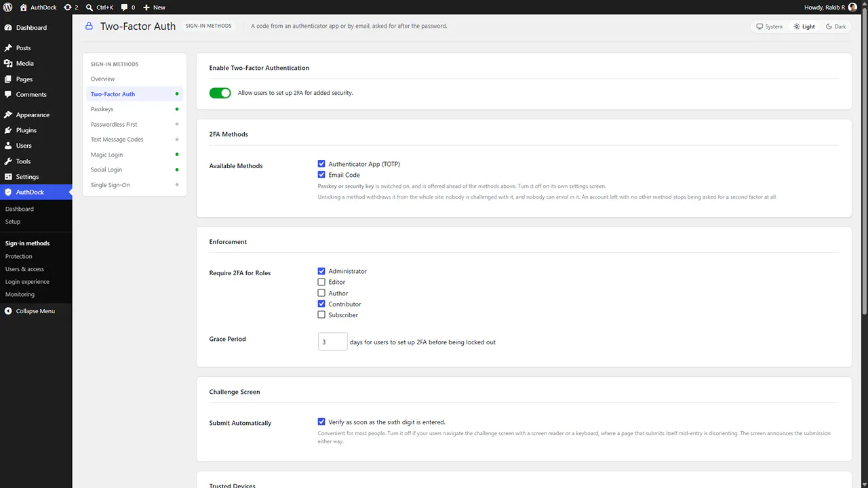This screenshot has width=868, height=488.
Task: Open the WordPress logo menu
Action: (x=9, y=7)
